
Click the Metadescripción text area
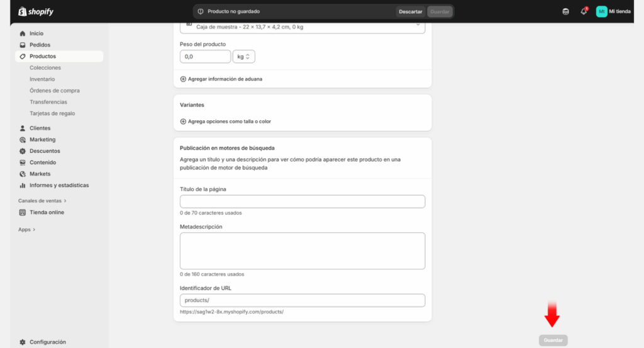302,250
